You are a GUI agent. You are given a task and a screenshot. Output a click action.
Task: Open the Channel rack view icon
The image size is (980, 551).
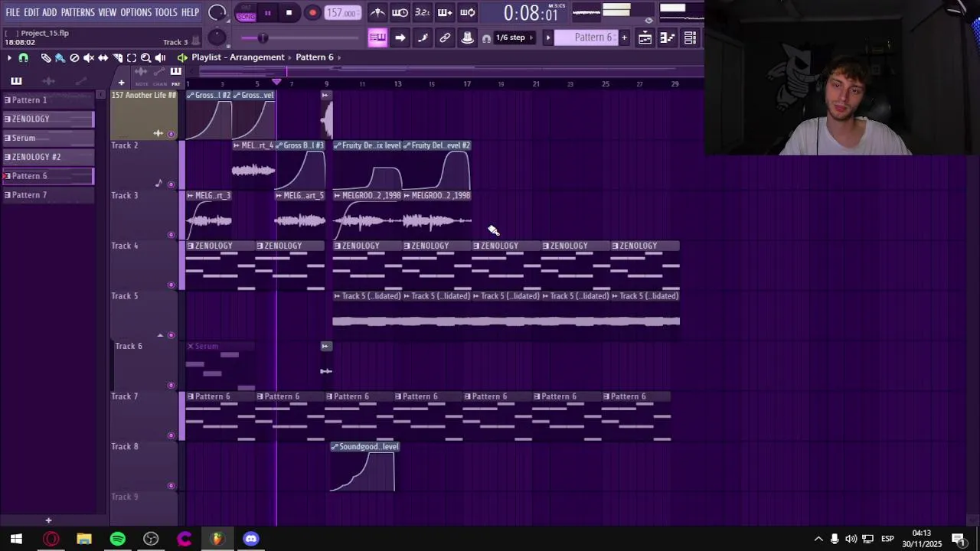690,37
